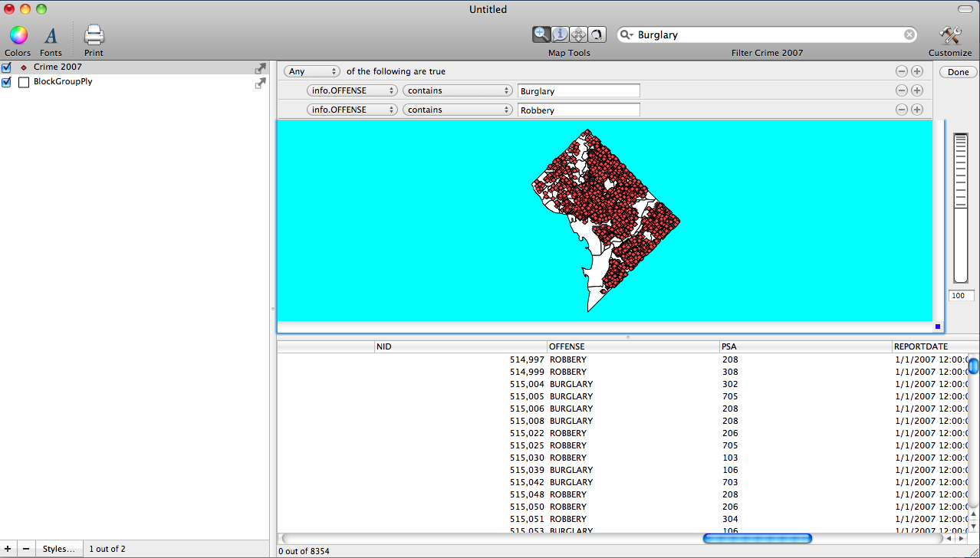The image size is (980, 558).
Task: Click the Print toolbar icon
Action: [94, 35]
